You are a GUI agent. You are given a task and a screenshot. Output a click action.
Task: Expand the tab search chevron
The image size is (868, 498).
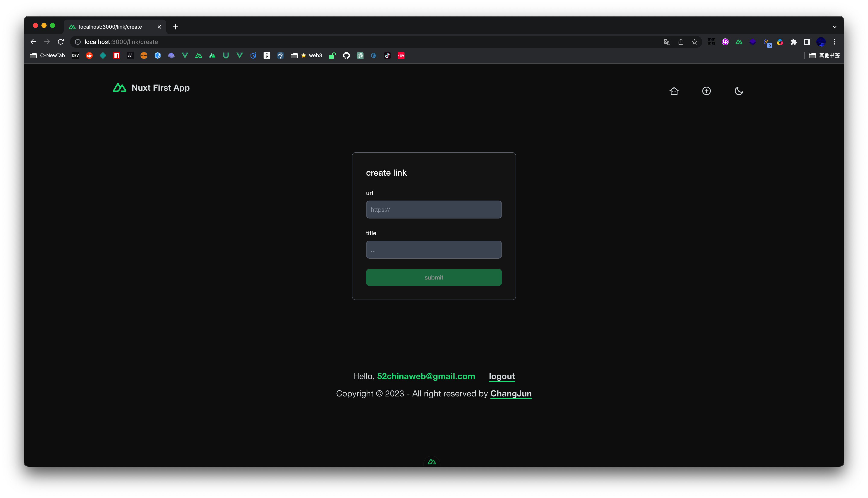(834, 27)
